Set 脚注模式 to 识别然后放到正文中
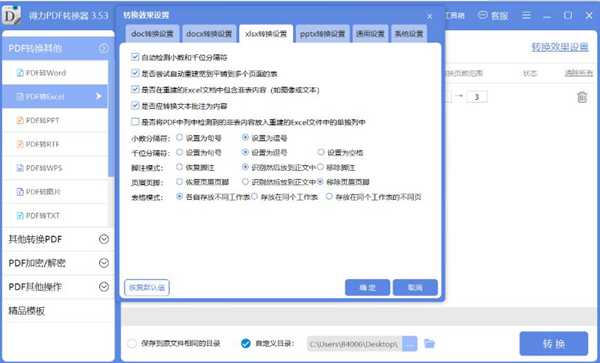 pos(246,167)
